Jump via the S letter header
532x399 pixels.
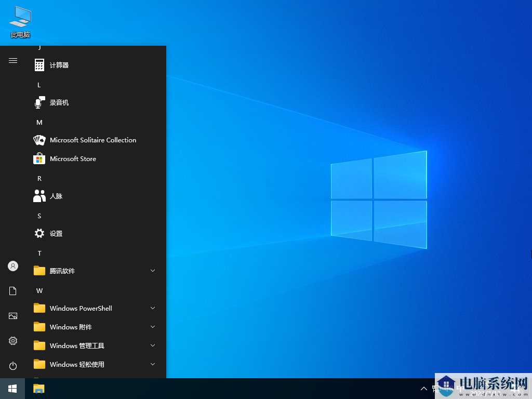tap(39, 216)
